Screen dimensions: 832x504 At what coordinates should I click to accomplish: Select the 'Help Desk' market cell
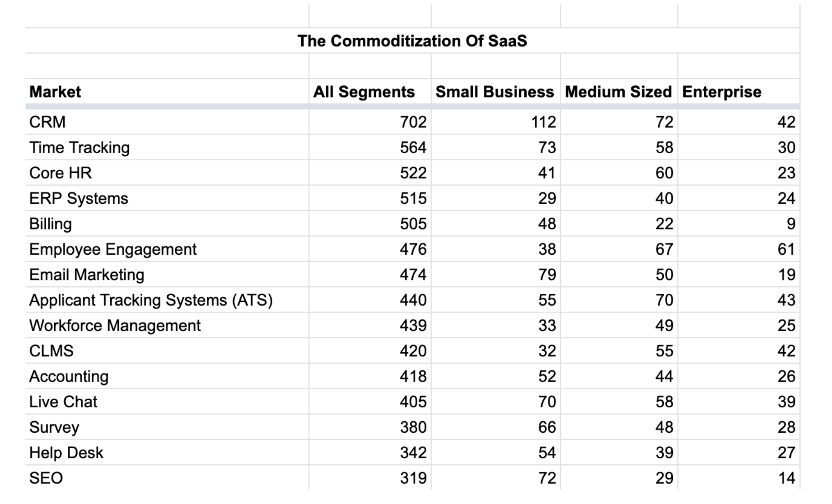coord(66,453)
